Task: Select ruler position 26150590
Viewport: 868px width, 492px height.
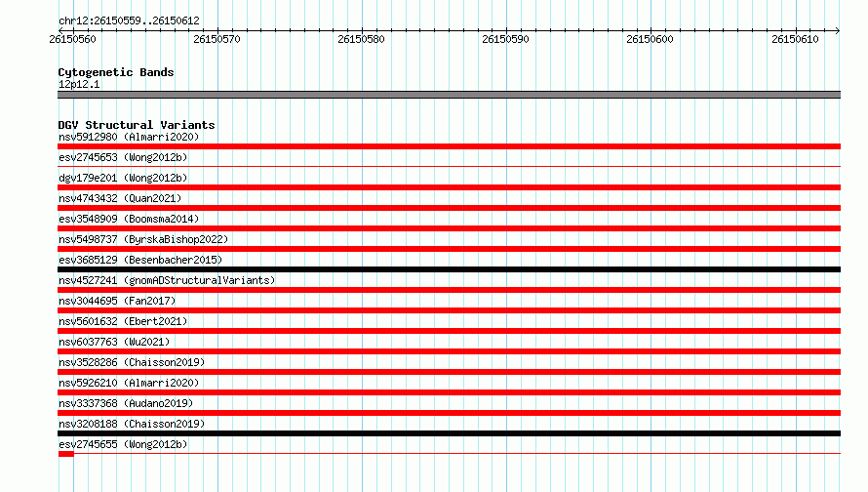Action: (505, 39)
